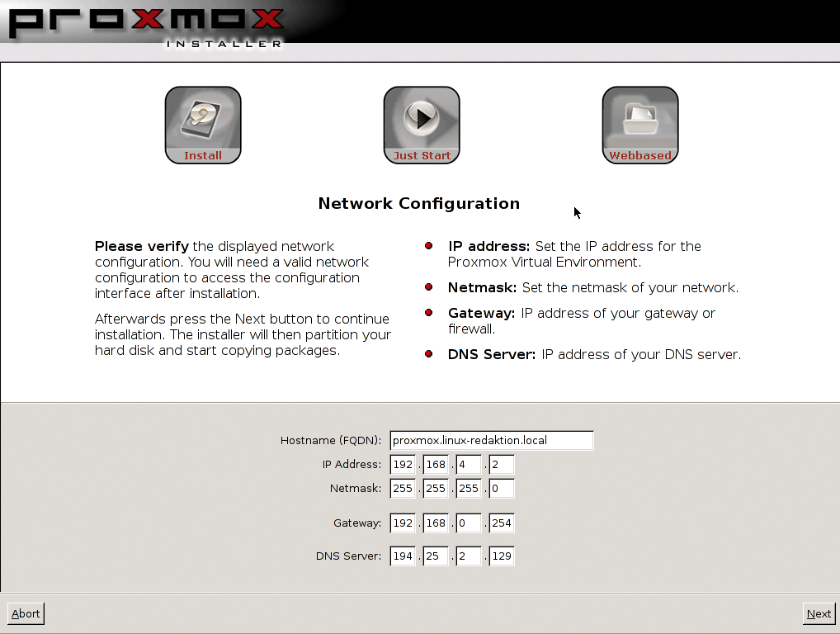Click the Gateway octet showing 0
Viewport: 840px width, 634px height.
click(x=468, y=523)
